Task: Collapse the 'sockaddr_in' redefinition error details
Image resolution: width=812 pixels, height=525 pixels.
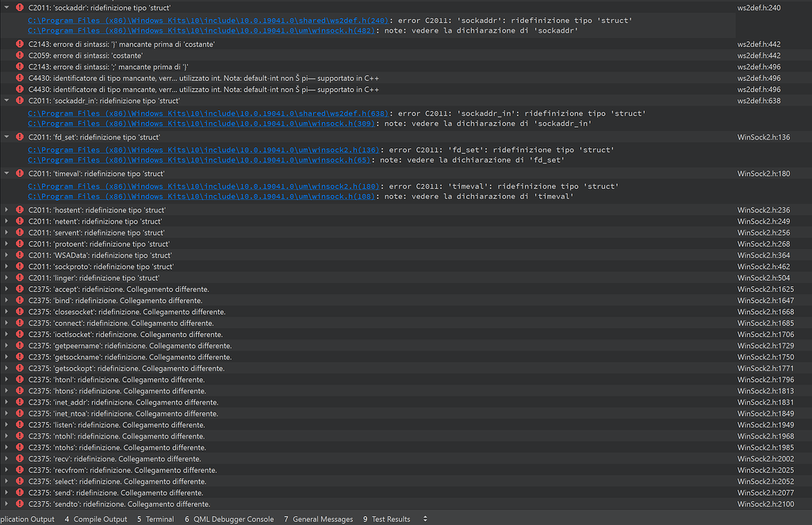Action: 6,102
